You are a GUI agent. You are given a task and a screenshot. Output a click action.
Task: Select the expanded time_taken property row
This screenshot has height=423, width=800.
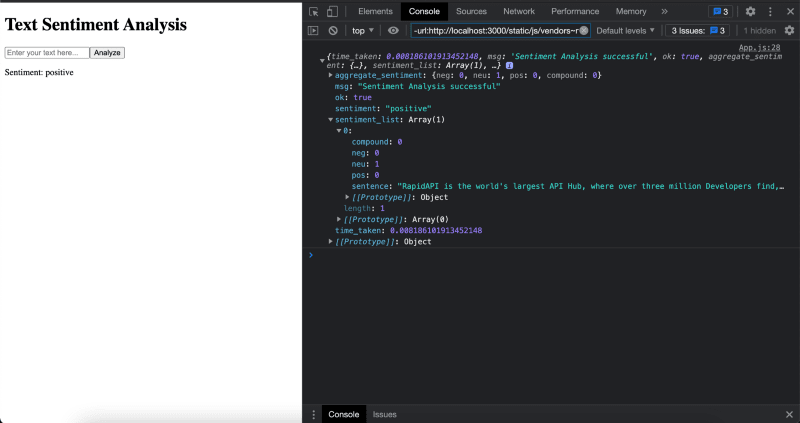click(408, 231)
